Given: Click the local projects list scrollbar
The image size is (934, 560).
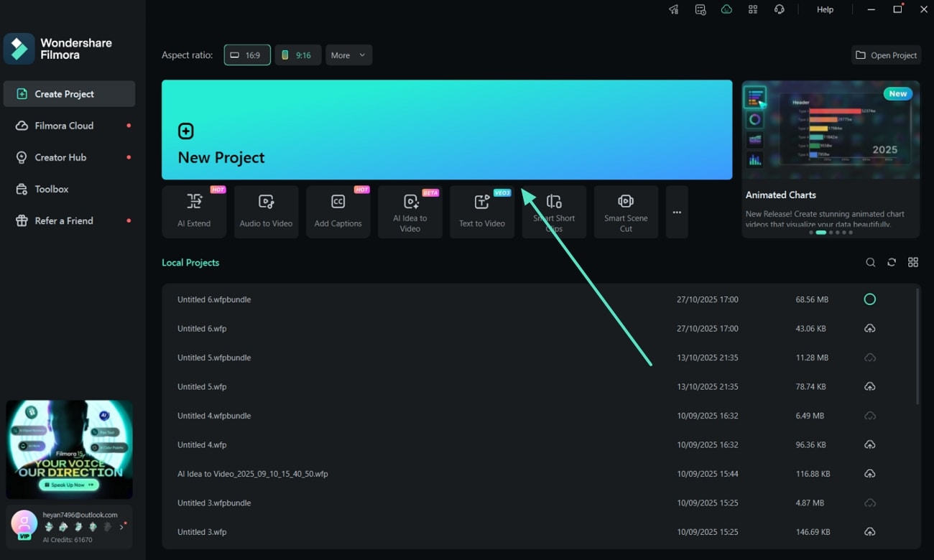Looking at the screenshot, I should point(918,346).
